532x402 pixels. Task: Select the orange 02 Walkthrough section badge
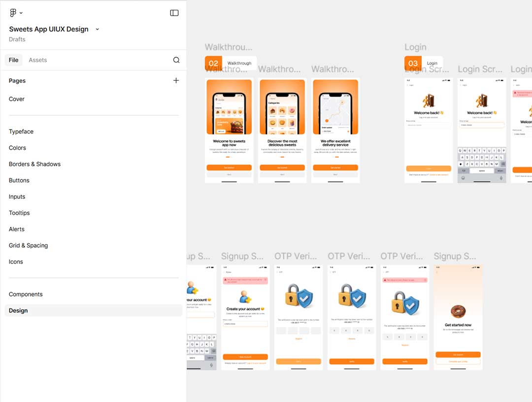coord(213,63)
